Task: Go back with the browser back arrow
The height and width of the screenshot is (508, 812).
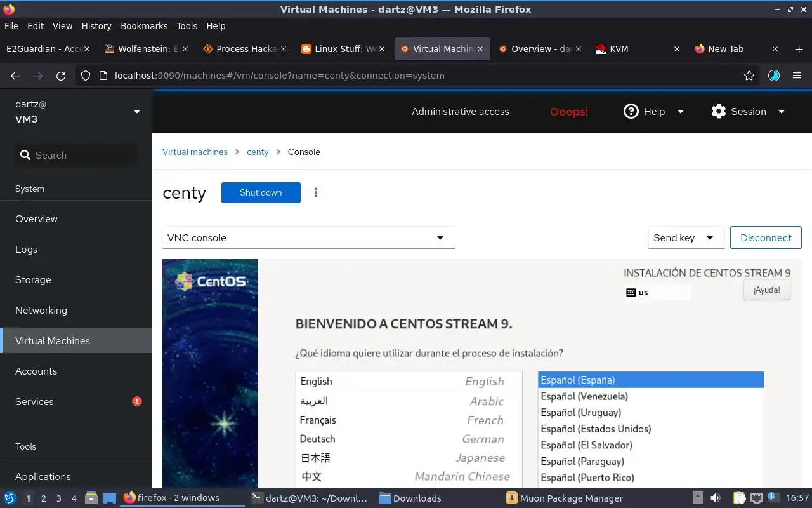Action: click(15, 76)
